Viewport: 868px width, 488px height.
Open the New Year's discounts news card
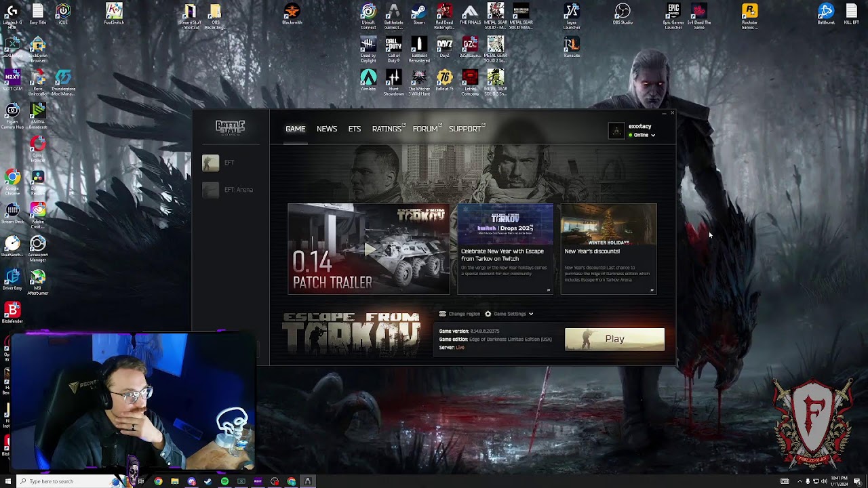608,249
